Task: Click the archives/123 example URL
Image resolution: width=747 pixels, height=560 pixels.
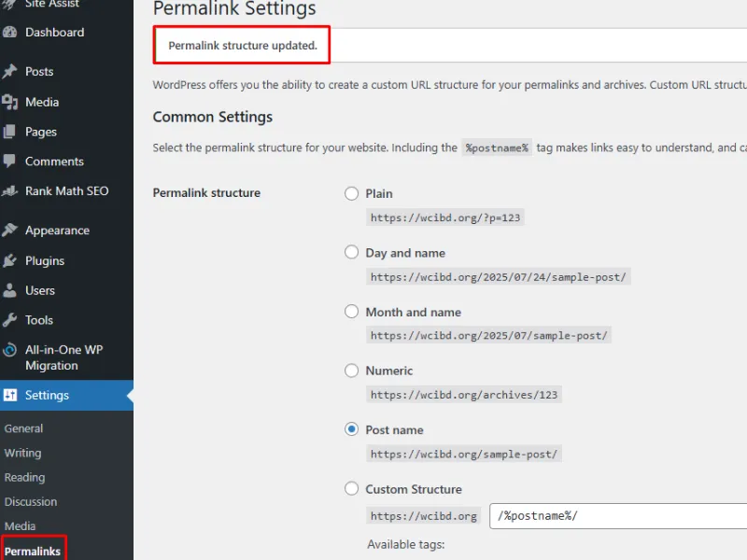Action: tap(464, 395)
